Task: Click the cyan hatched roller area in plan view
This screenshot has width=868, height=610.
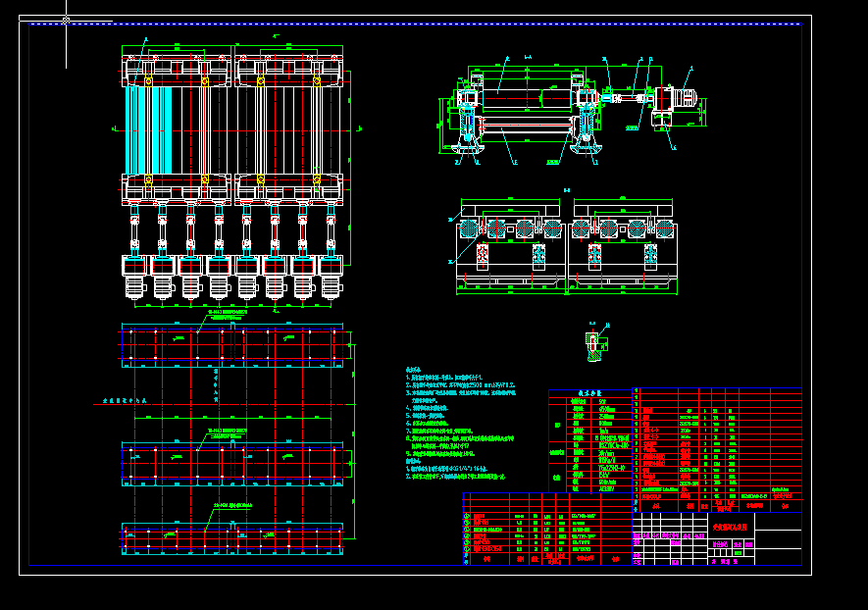Action: [x=148, y=130]
